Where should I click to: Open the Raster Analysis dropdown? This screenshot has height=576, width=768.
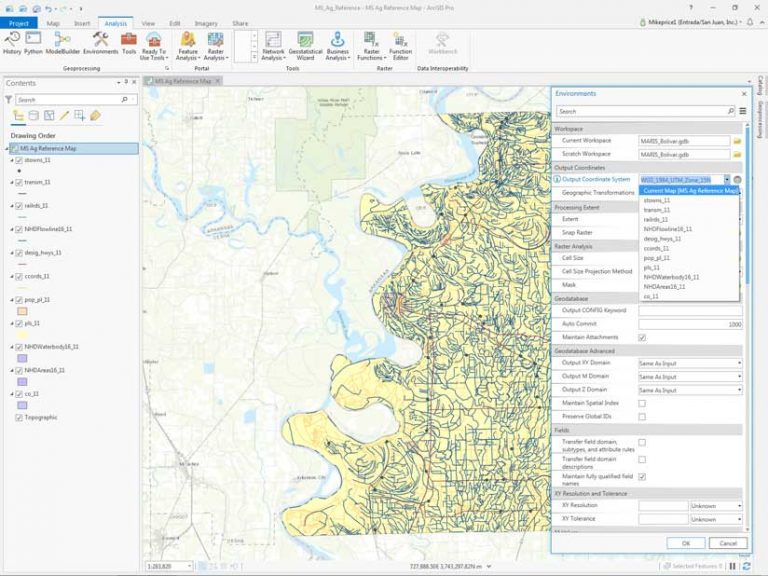pyautogui.click(x=216, y=46)
